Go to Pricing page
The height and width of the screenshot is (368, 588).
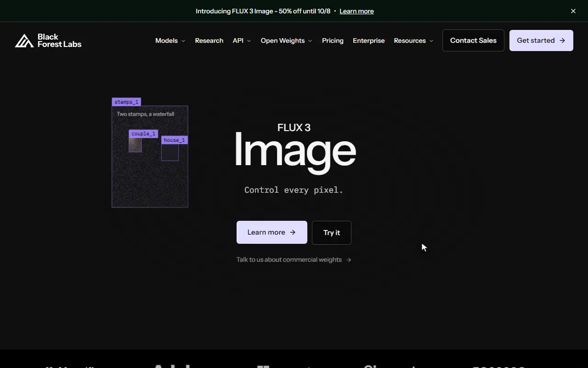(333, 40)
